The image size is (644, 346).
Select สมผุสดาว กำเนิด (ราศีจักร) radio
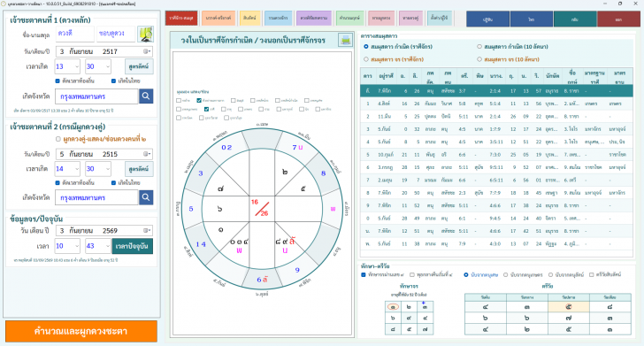(366, 46)
